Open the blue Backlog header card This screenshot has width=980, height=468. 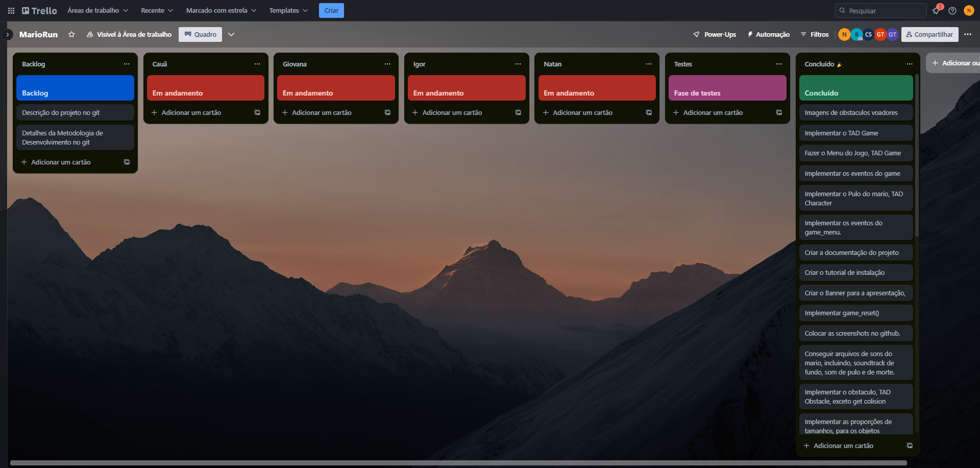pyautogui.click(x=75, y=88)
